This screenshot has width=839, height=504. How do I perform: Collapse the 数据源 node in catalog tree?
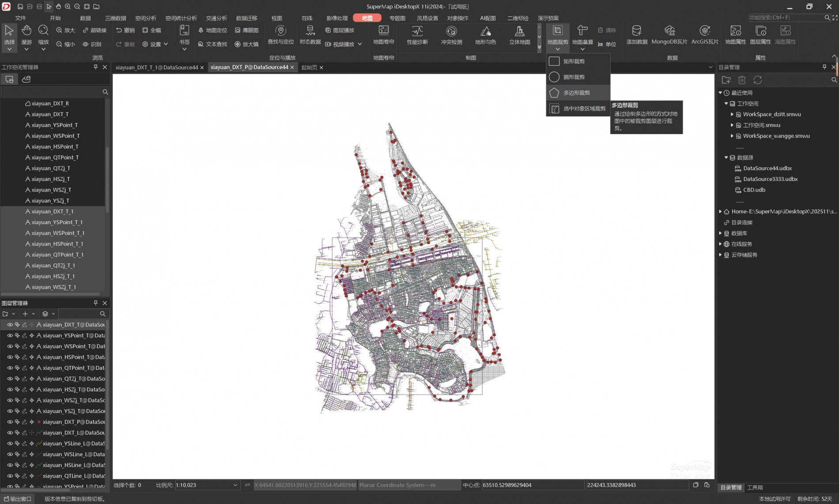(726, 158)
